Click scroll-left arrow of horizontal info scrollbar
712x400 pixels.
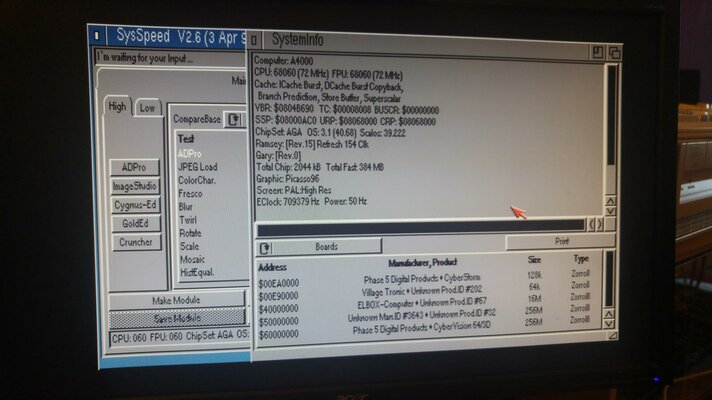click(x=589, y=224)
